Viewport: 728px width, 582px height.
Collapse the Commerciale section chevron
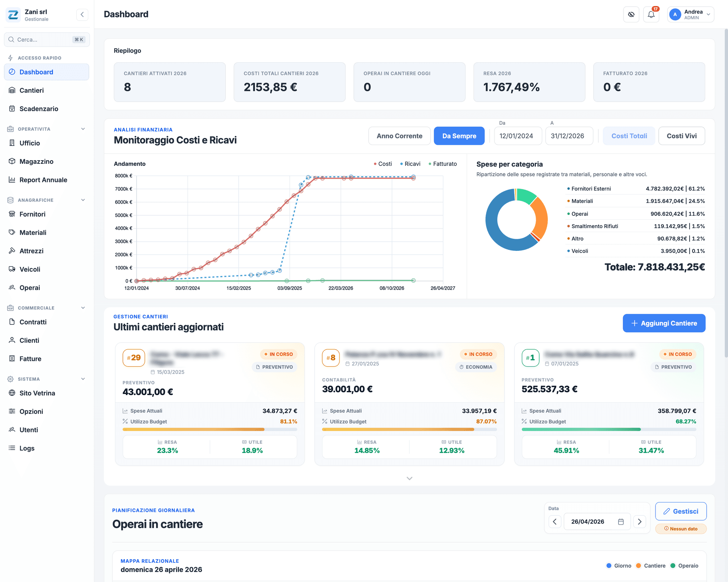(83, 308)
